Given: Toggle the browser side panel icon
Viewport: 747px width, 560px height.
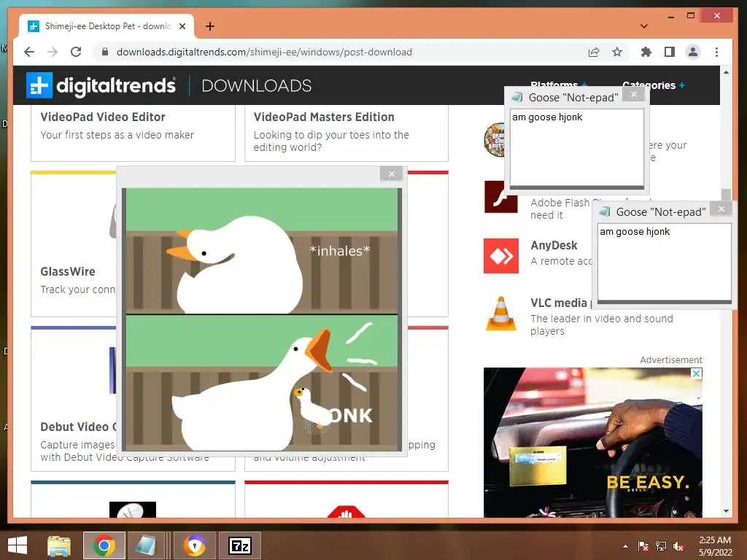Looking at the screenshot, I should tap(670, 52).
